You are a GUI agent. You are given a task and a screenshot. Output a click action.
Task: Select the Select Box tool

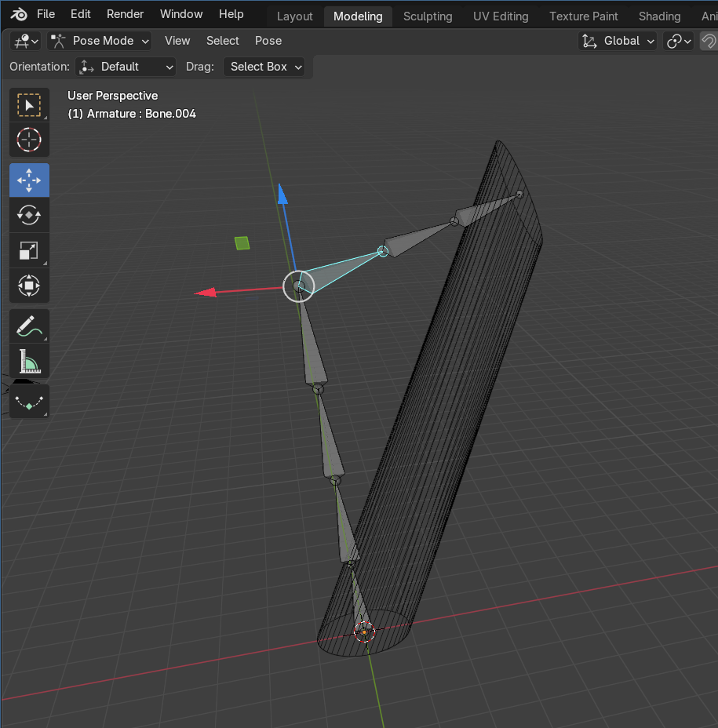click(x=29, y=105)
